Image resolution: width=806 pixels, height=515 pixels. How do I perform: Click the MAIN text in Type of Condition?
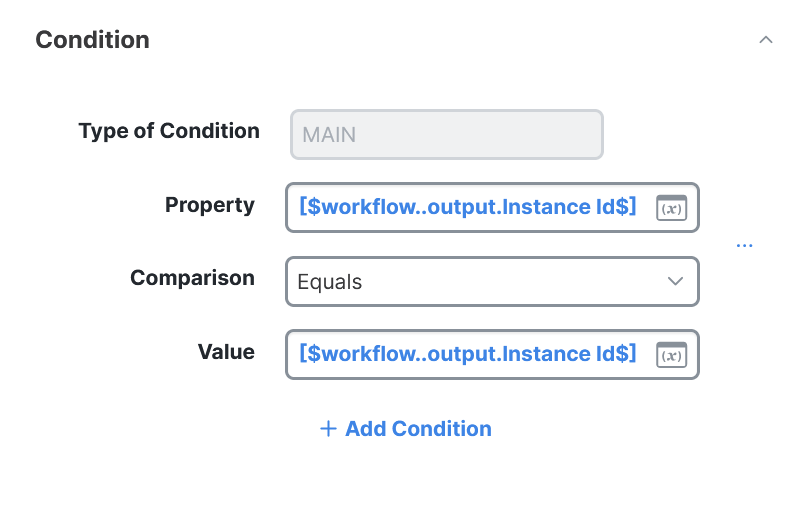coord(329,135)
